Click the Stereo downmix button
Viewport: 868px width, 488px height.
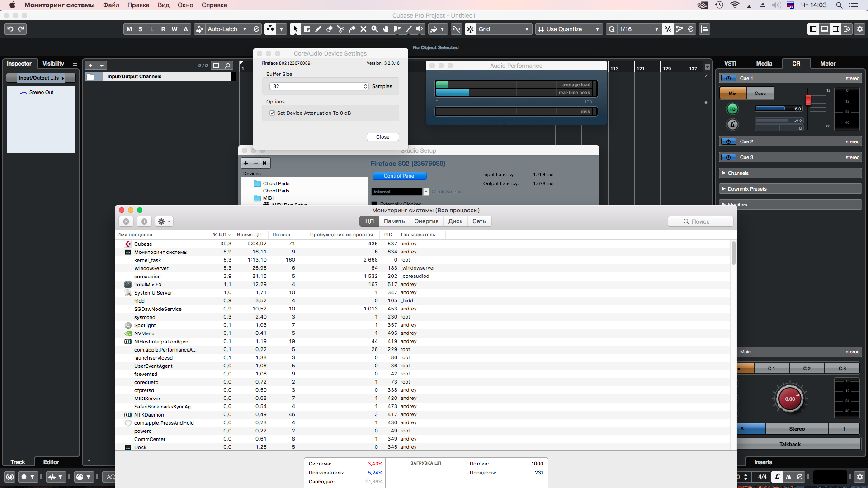pos(797,429)
